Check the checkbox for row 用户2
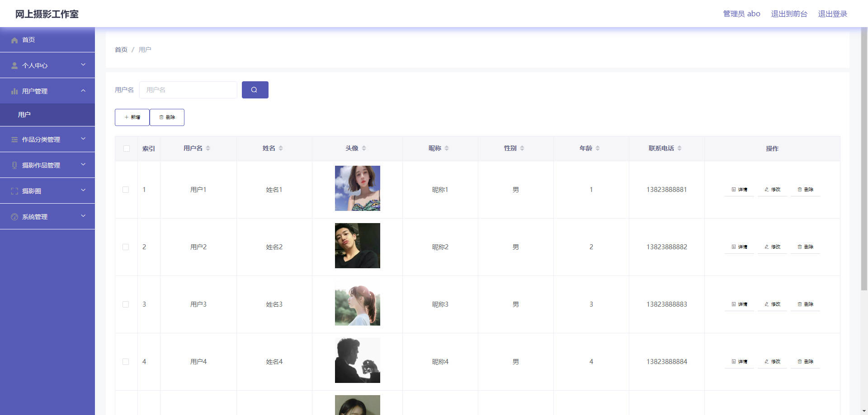This screenshot has width=868, height=415. 126,247
